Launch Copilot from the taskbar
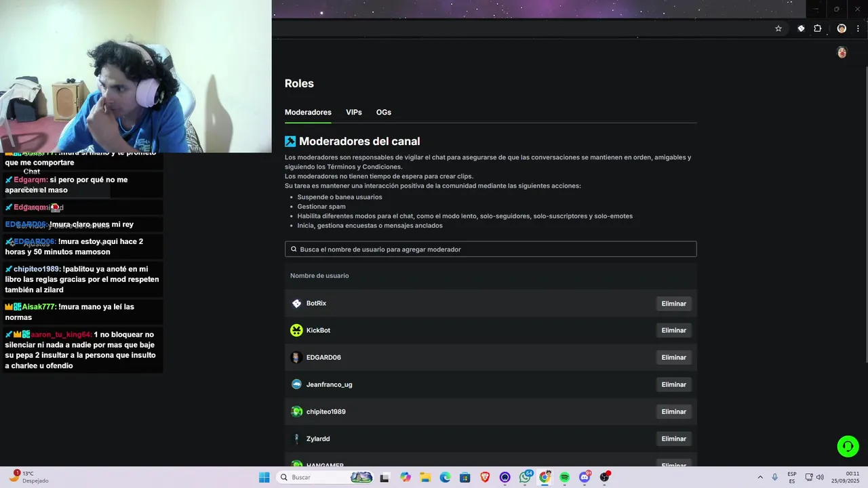The width and height of the screenshot is (868, 488). 406,477
